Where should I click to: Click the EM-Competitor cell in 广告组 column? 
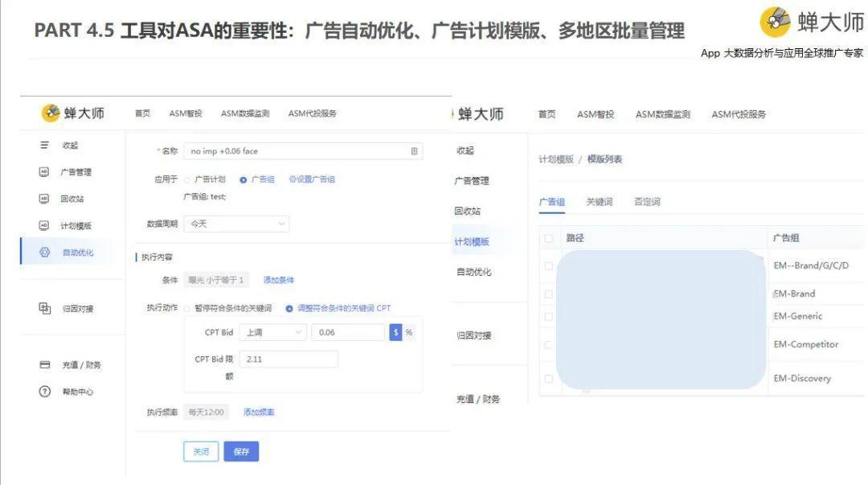point(806,344)
